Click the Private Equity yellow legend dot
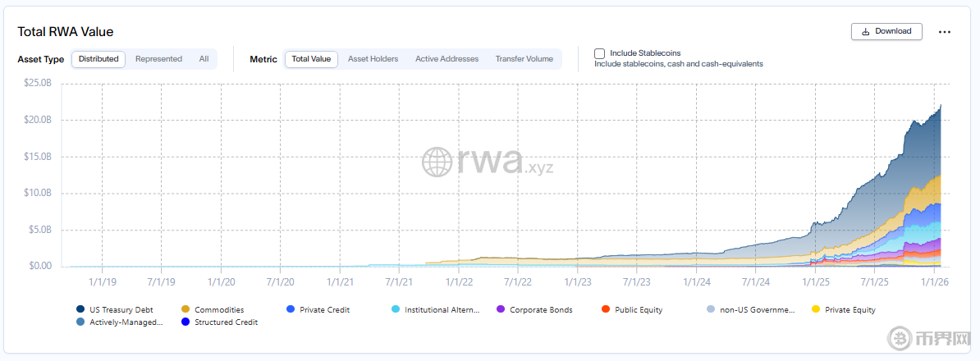 pyautogui.click(x=815, y=310)
